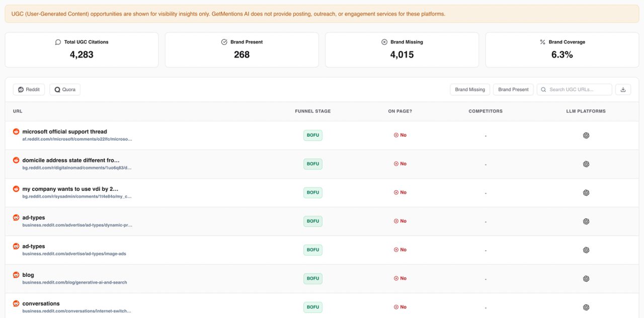Sort by the URL column header
The width and height of the screenshot is (644, 318).
(x=18, y=111)
